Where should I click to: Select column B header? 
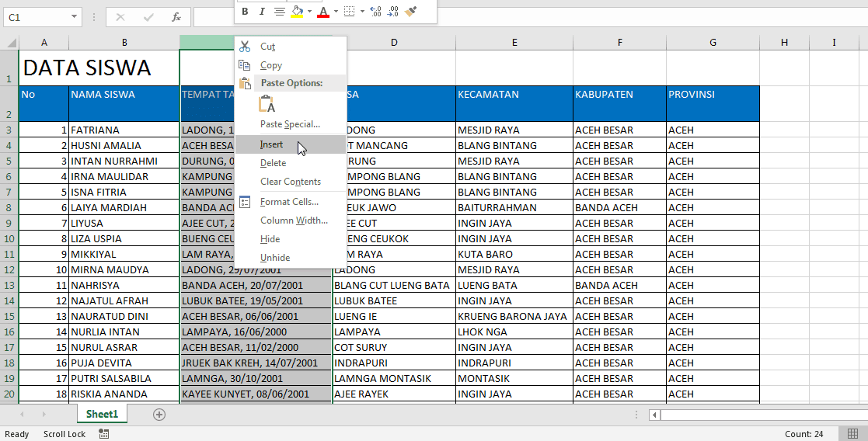tap(124, 43)
